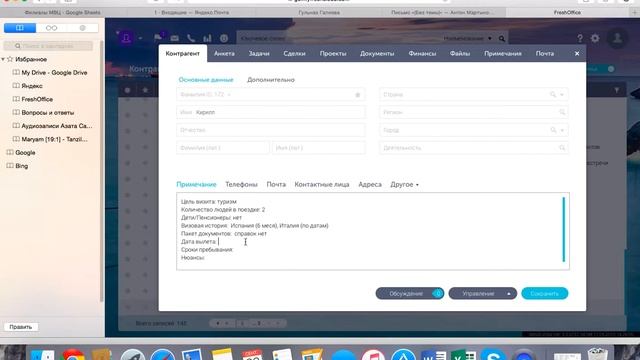The height and width of the screenshot is (360, 640).
Task: Click the user profile avatar
Action: [x=617, y=38]
